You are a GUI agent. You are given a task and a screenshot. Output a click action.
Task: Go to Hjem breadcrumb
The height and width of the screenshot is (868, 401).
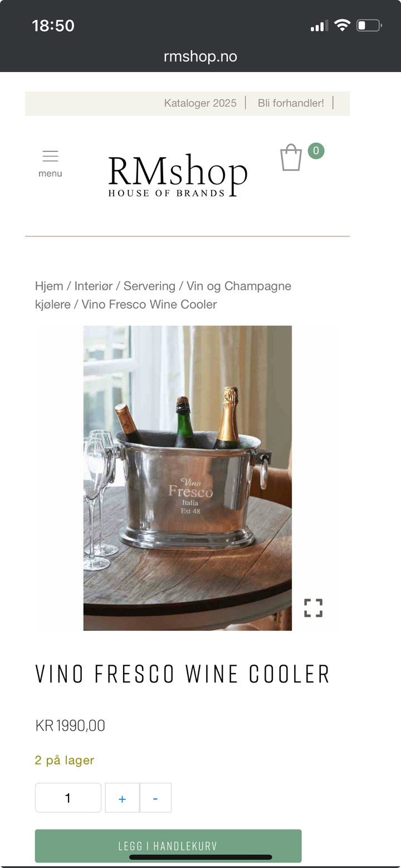[49, 286]
